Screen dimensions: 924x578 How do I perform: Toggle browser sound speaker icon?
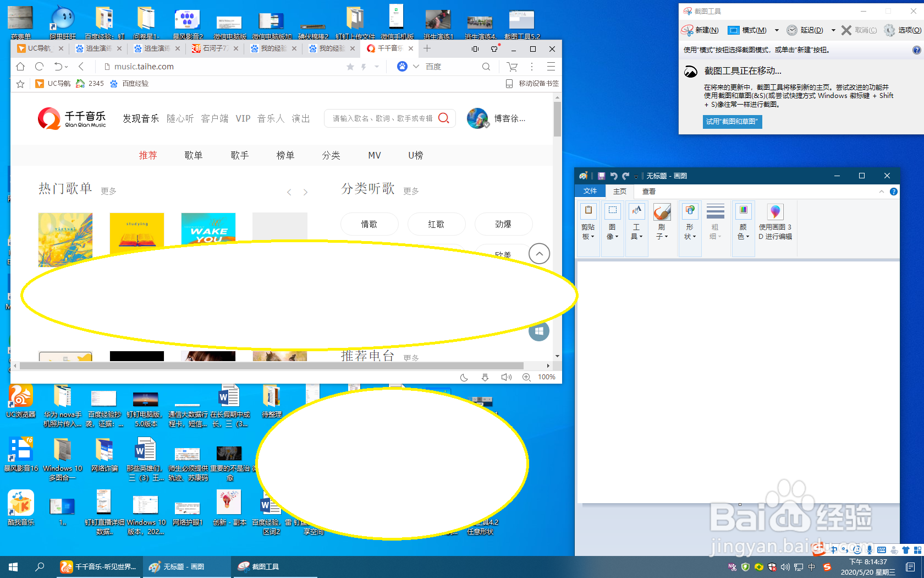point(506,377)
